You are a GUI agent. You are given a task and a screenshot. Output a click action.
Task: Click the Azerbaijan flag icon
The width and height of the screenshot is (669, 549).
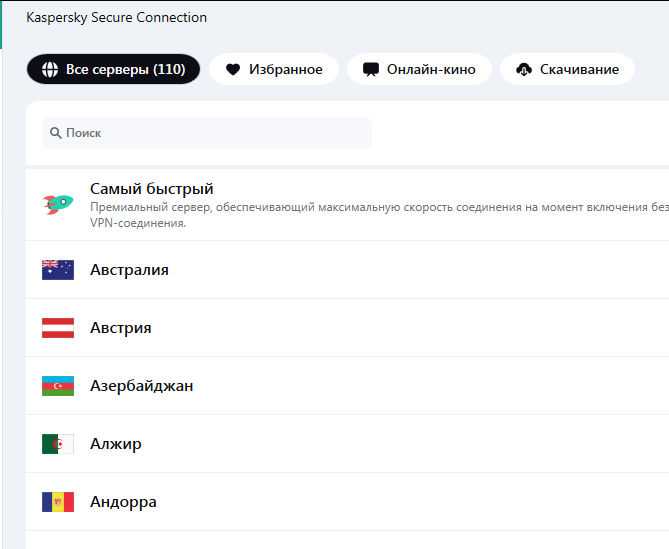point(58,386)
